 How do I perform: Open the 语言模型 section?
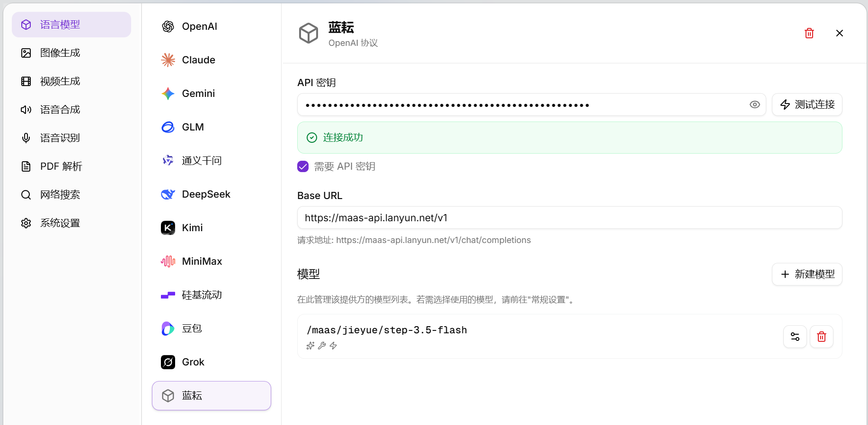71,25
